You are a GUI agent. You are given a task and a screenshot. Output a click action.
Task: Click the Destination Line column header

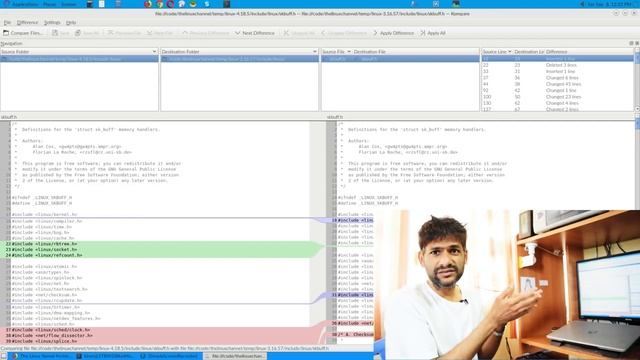click(x=529, y=52)
